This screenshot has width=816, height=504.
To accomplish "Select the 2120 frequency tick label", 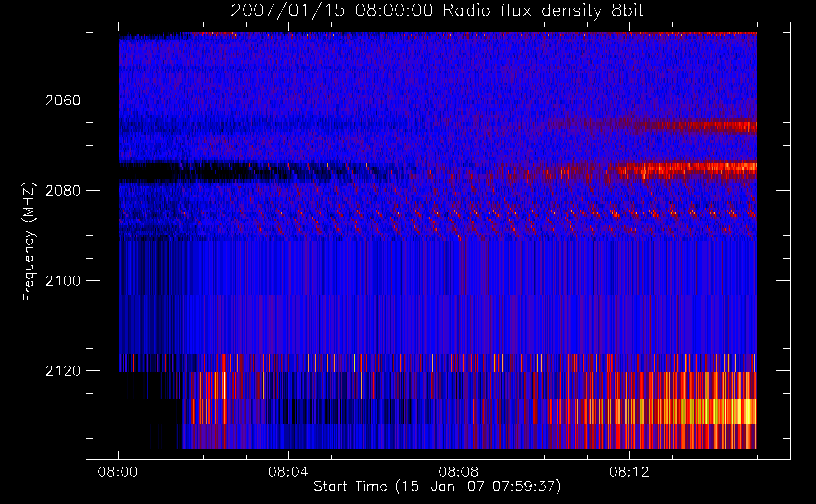I will [63, 371].
